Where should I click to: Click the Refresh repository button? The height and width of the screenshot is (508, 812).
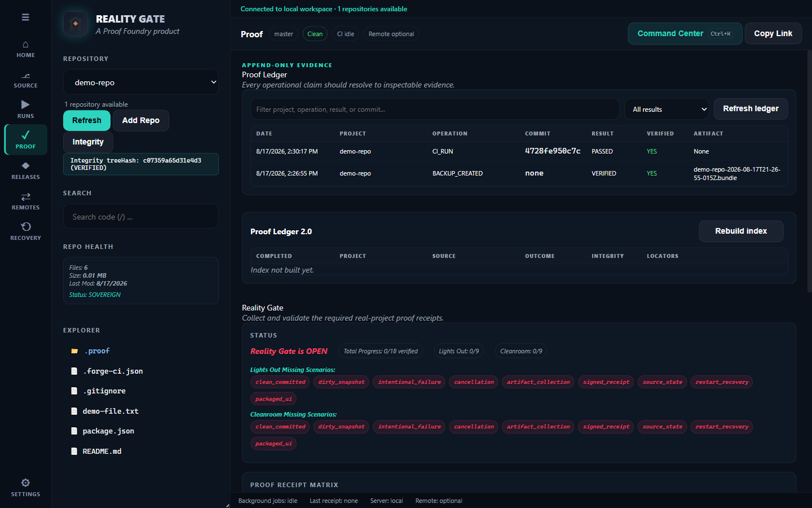[x=87, y=120]
